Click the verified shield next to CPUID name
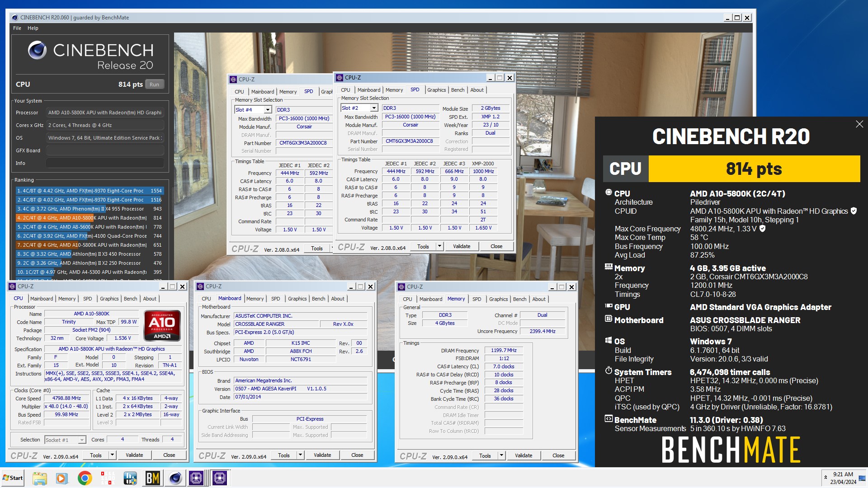The height and width of the screenshot is (488, 868). [854, 211]
